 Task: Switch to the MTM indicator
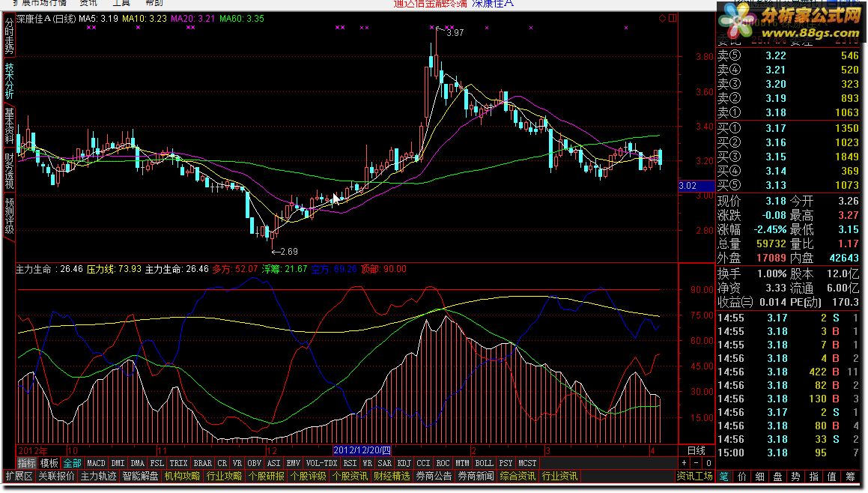pos(462,463)
